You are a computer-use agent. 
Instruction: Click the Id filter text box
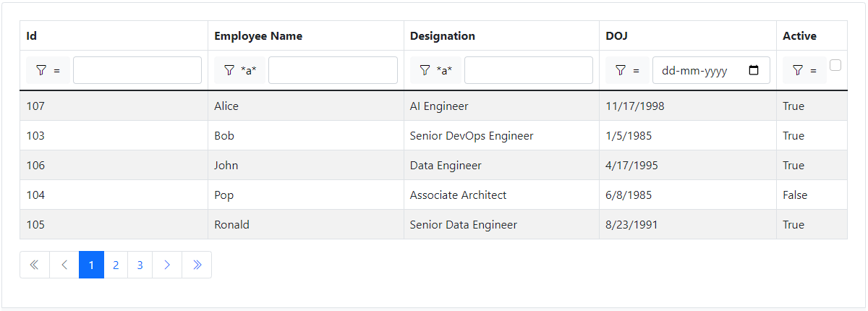137,70
